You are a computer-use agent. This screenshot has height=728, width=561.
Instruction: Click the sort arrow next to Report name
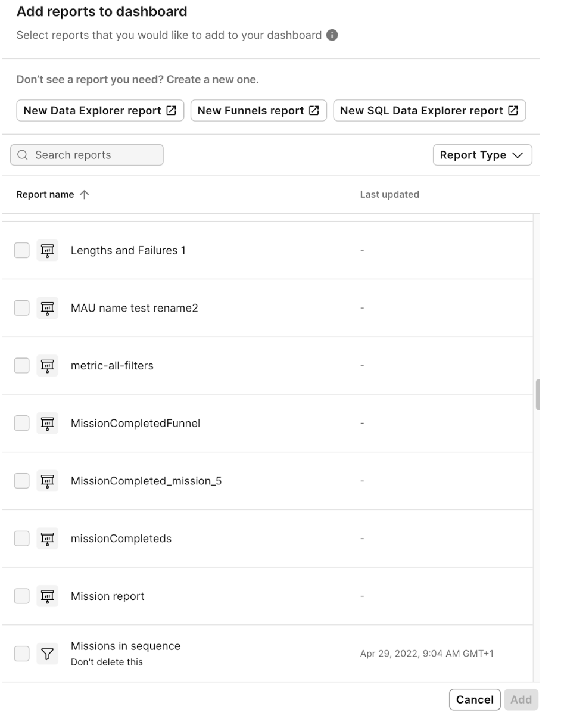[x=85, y=195]
